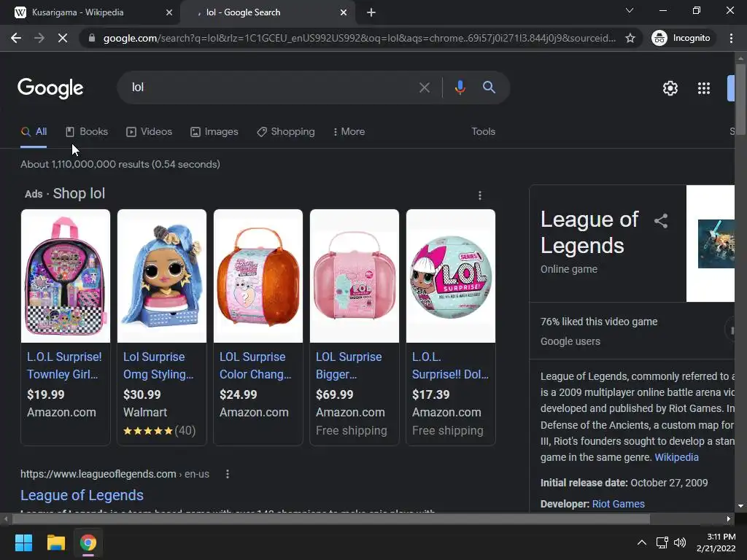Screen dimensions: 747x560
Task: Click "76% liked this video game" text
Action: 599,322
